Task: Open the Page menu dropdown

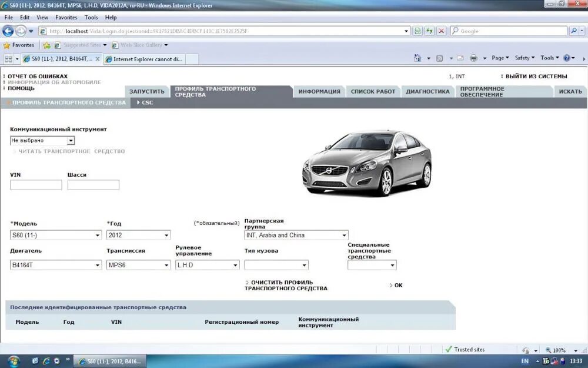Action: [x=500, y=58]
